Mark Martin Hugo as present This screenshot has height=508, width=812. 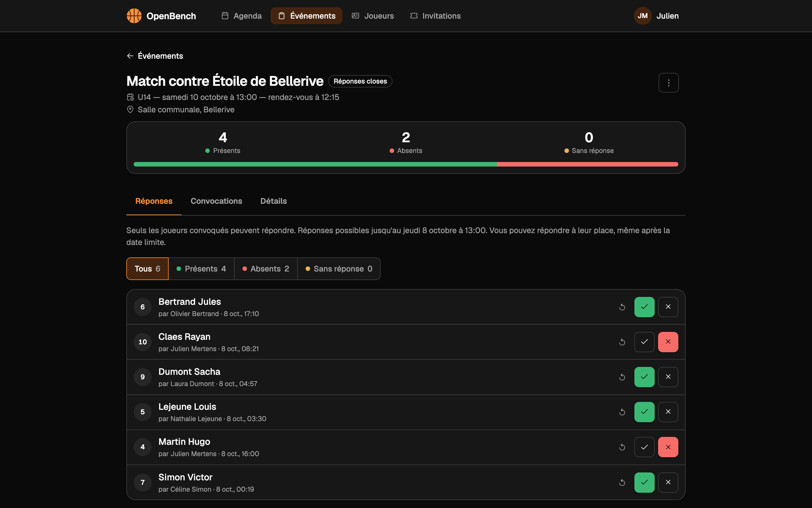pos(644,447)
